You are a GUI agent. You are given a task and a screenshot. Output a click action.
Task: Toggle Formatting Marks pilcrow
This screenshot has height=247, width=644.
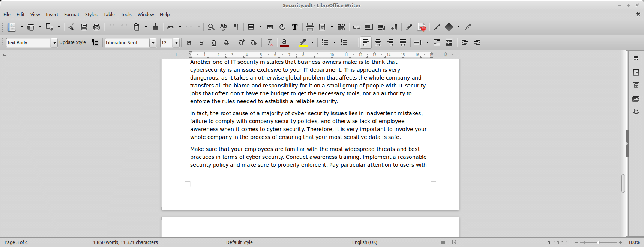point(236,27)
